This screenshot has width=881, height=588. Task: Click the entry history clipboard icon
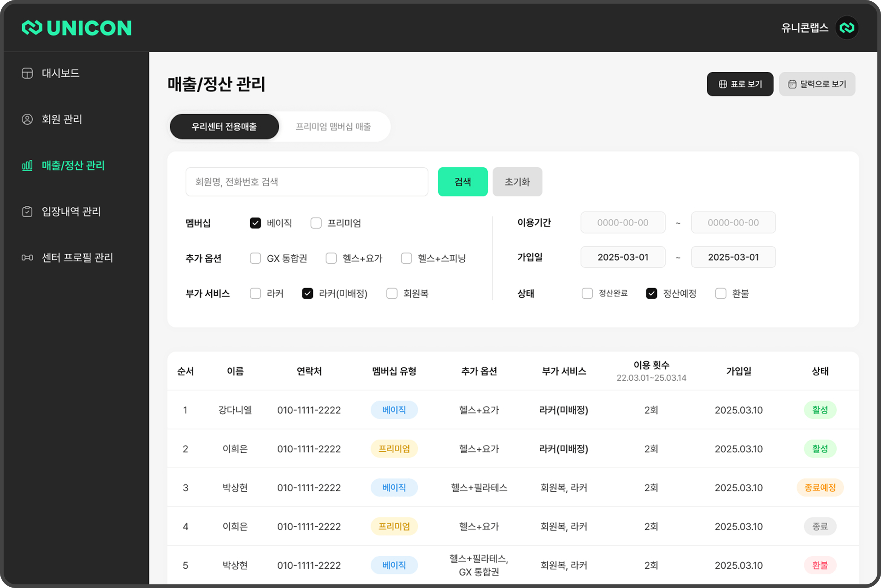27,211
